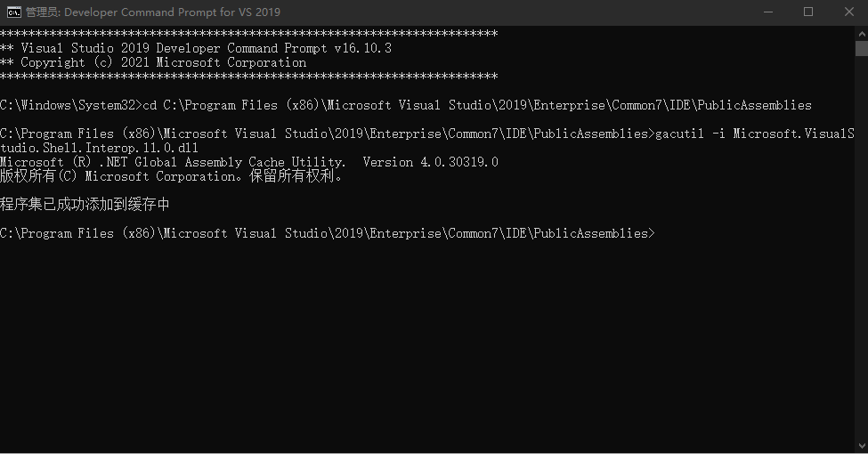Screen dimensions: 868x454
Task: Click the "Version 4.0.30319.0" text
Action: 430,162
